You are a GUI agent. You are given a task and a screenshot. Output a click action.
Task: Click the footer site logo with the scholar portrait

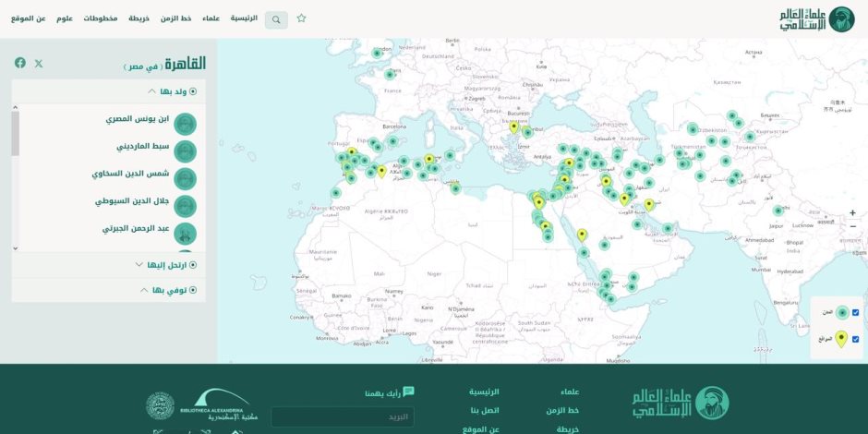point(681,403)
